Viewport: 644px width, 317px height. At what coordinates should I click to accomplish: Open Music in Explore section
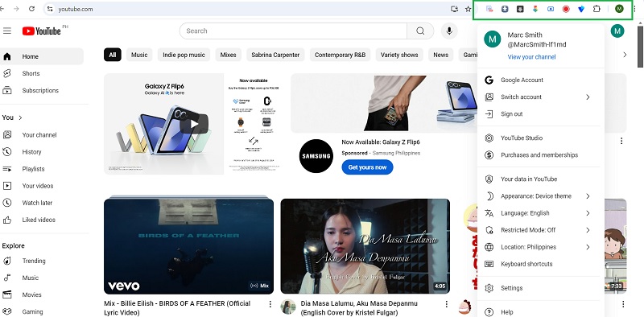42,278
